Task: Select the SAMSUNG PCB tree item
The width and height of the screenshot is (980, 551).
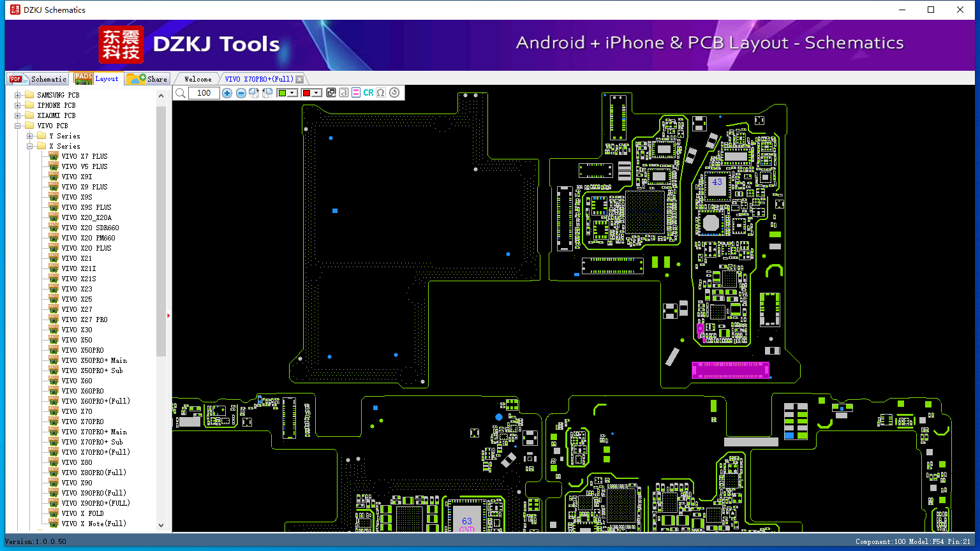Action: pyautogui.click(x=58, y=95)
